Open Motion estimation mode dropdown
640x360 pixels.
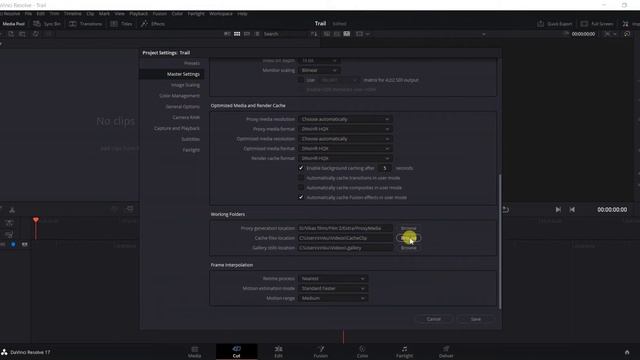(x=333, y=288)
